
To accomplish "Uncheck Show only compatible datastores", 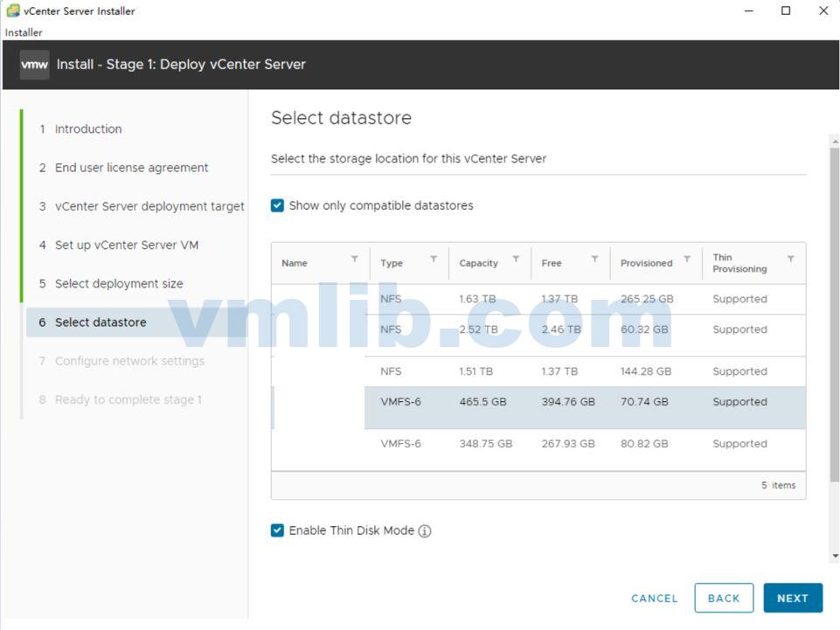I will tap(277, 205).
